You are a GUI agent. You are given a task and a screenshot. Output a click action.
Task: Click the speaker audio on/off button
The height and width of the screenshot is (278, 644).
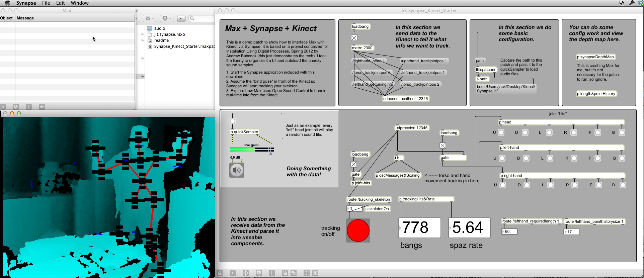point(237,170)
